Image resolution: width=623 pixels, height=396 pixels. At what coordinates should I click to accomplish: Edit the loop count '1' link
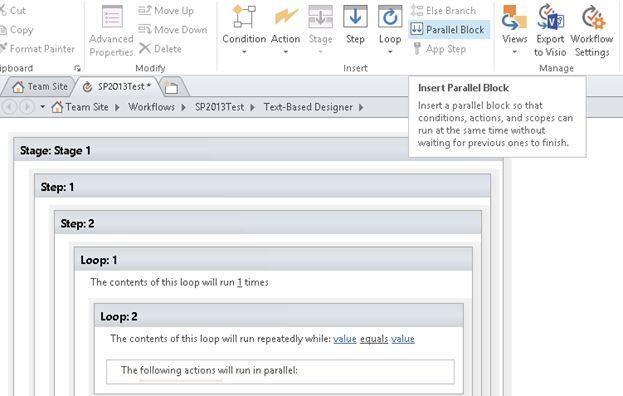(240, 282)
